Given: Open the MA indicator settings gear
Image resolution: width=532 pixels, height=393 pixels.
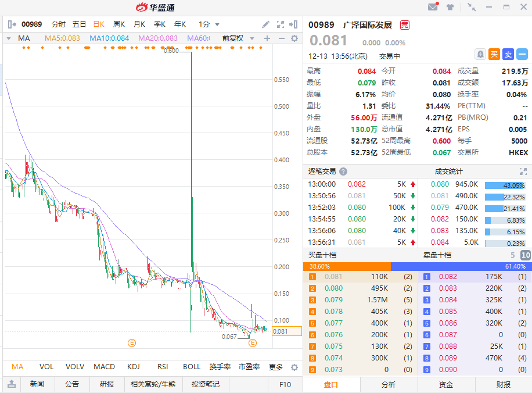Looking at the screenshot, I should coord(294,38).
